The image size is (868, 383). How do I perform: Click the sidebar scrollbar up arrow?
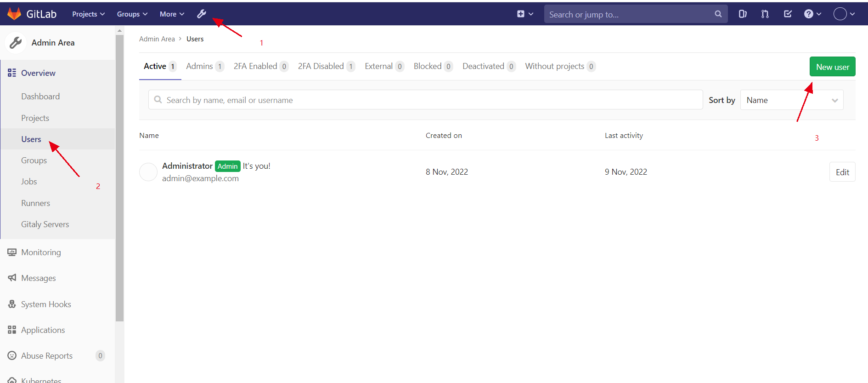click(120, 31)
